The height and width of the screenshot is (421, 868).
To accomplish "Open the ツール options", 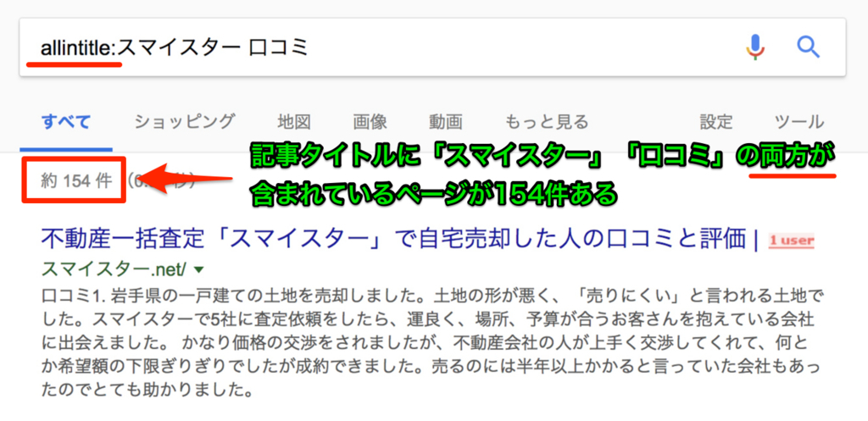I will click(798, 122).
